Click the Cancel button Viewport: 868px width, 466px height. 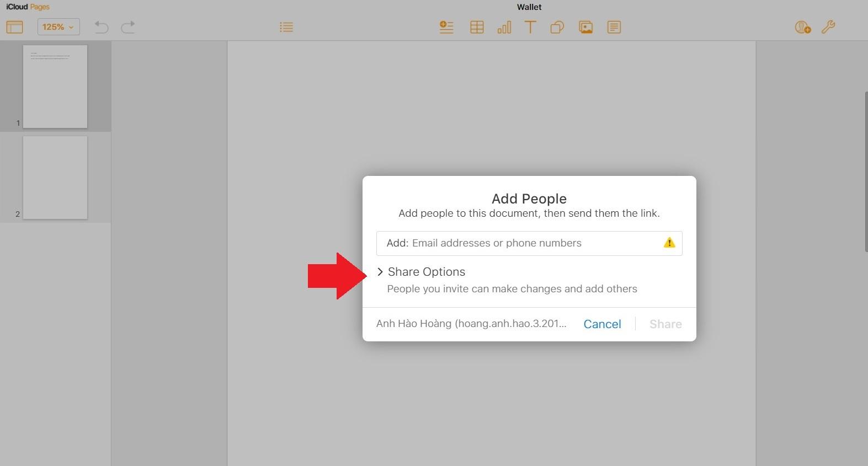[x=603, y=324]
